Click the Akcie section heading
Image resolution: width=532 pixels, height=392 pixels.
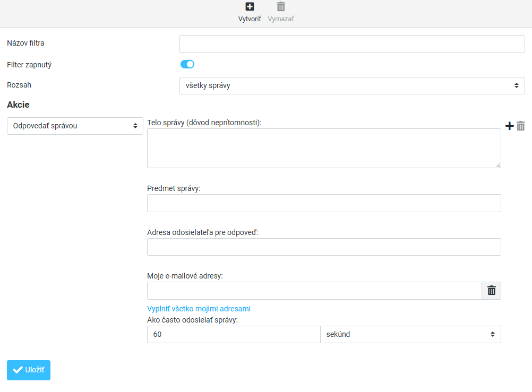click(19, 104)
